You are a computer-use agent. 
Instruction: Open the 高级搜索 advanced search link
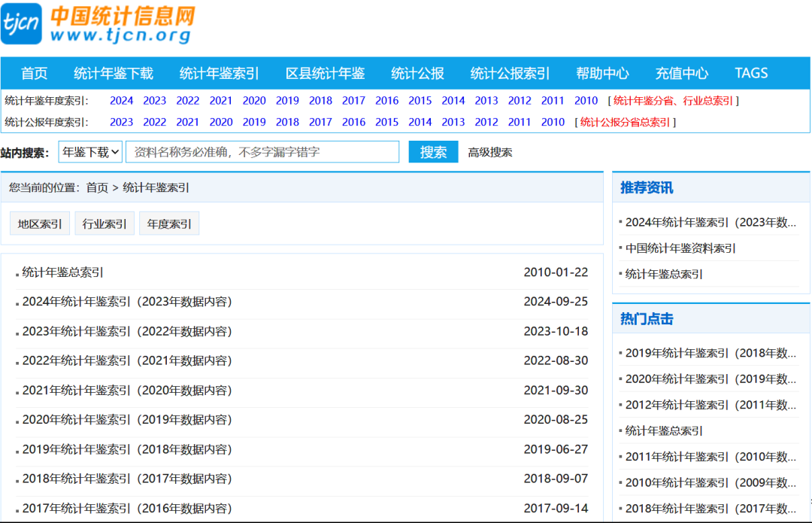[x=489, y=152]
